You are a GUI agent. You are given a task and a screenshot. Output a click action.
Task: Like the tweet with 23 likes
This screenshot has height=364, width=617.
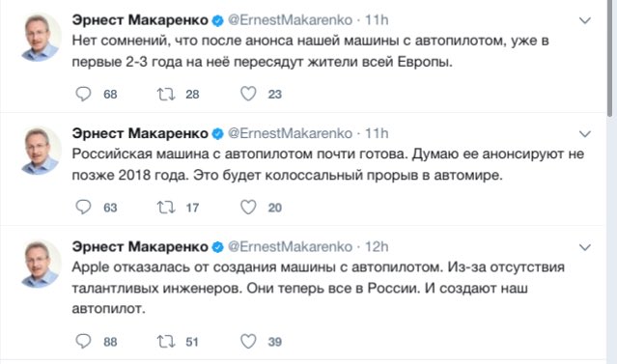click(248, 94)
